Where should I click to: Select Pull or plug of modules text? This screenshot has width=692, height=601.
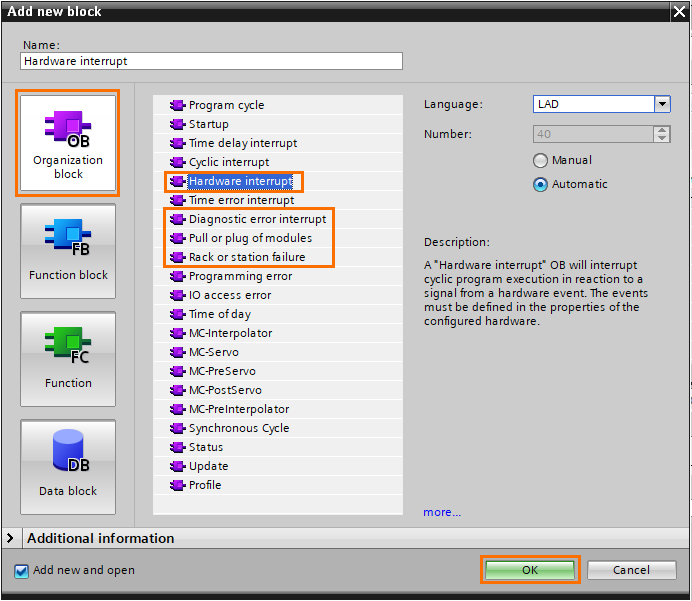point(250,238)
